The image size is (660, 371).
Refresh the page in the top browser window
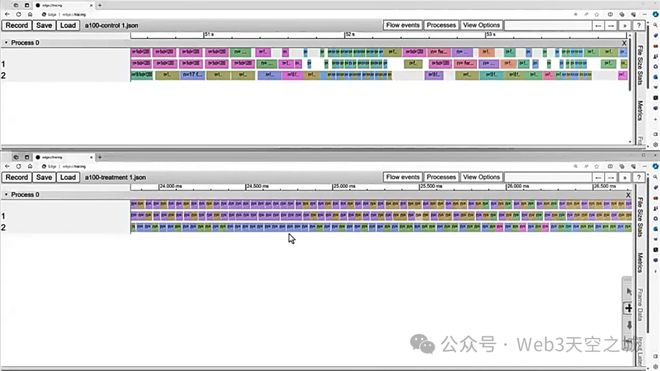pos(19,14)
